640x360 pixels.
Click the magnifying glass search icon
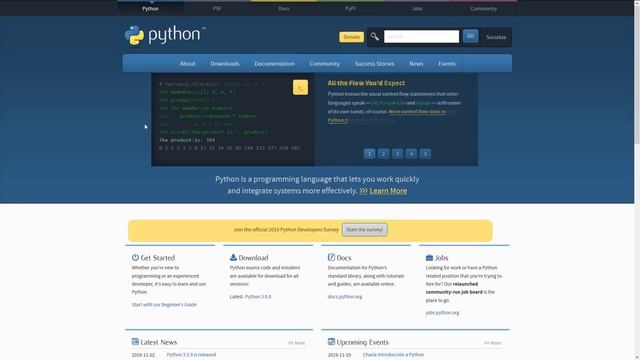pos(374,37)
